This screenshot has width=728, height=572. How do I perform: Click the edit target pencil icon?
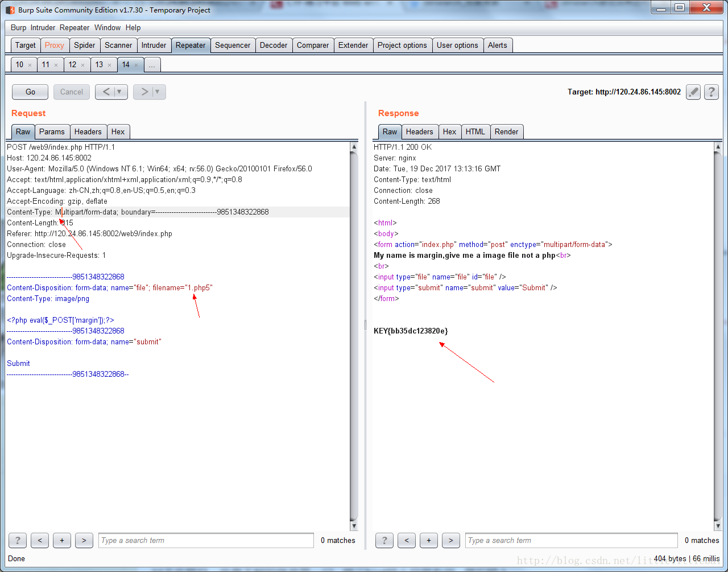tap(693, 92)
